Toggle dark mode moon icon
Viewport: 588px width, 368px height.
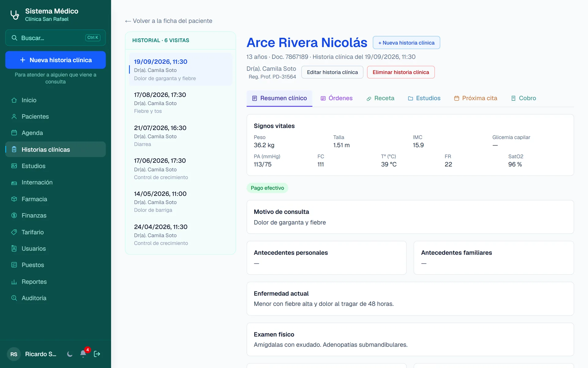(x=70, y=354)
